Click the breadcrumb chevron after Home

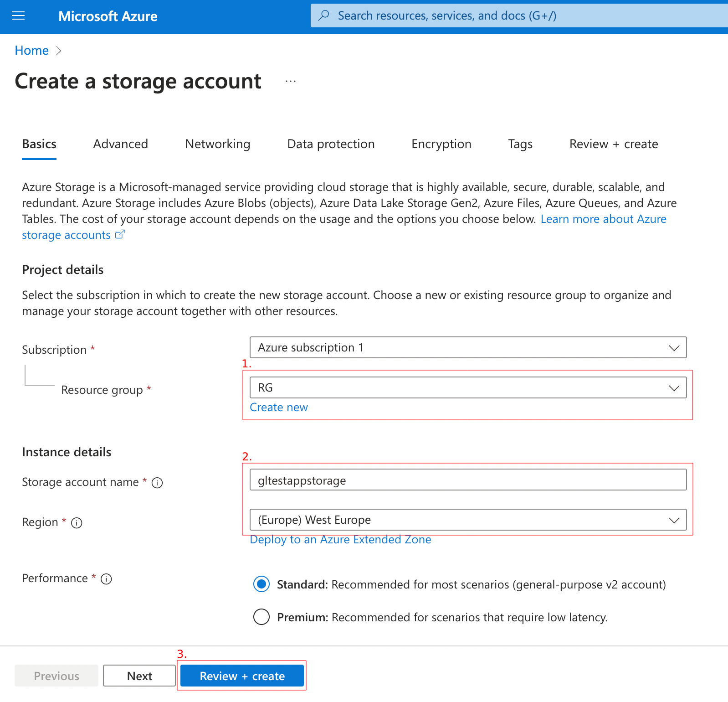pyautogui.click(x=58, y=51)
